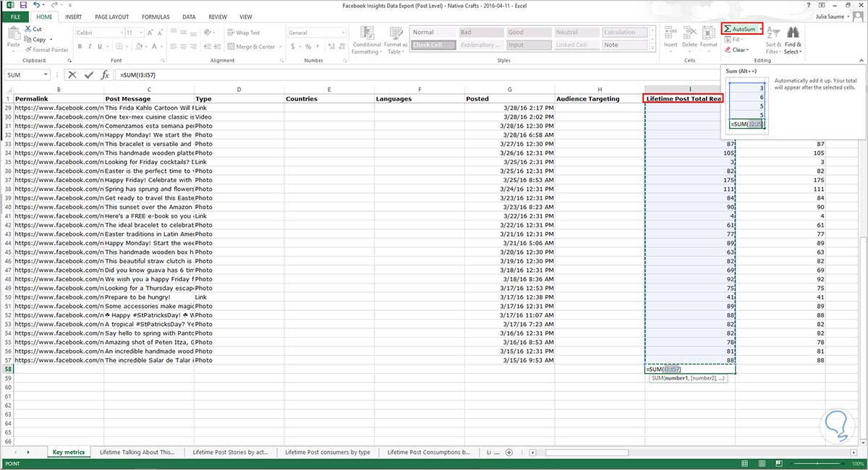
Task: Collapse the ribbon
Action: pyautogui.click(x=861, y=61)
